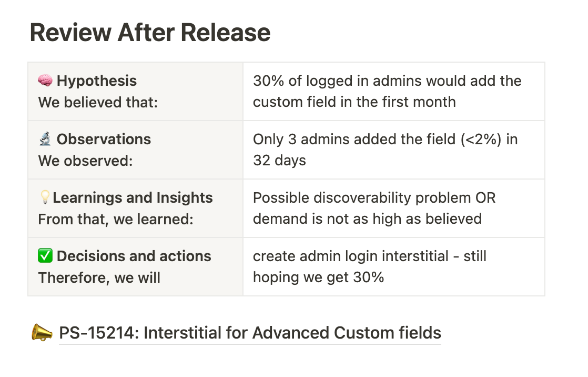This screenshot has width=588, height=377.
Task: Click the Observations label cell
Action: pyautogui.click(x=135, y=150)
